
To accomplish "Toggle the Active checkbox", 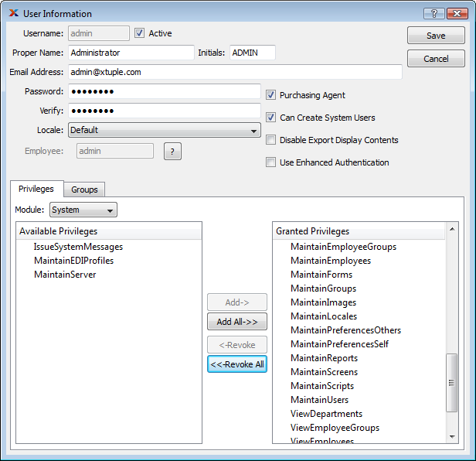I will click(x=140, y=33).
